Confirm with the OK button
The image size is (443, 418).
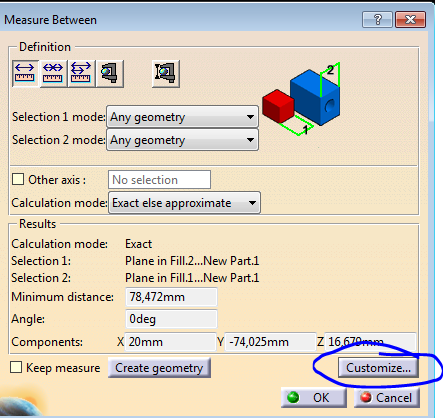[314, 397]
